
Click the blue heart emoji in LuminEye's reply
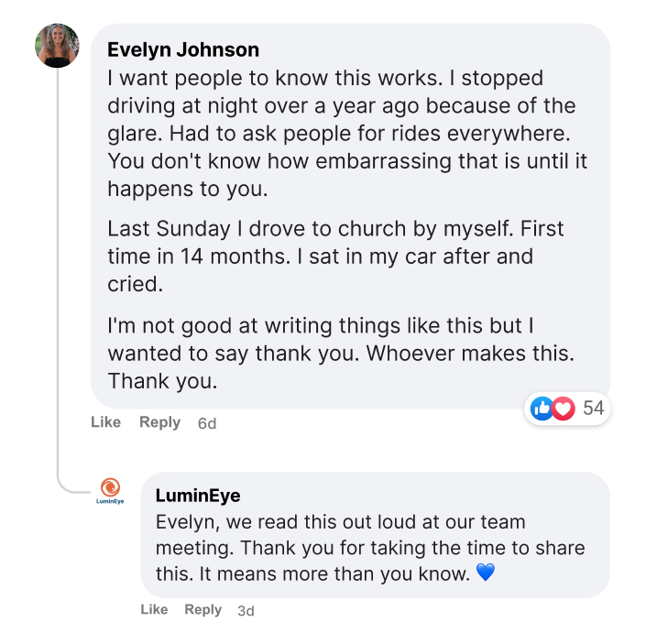pos(486,573)
